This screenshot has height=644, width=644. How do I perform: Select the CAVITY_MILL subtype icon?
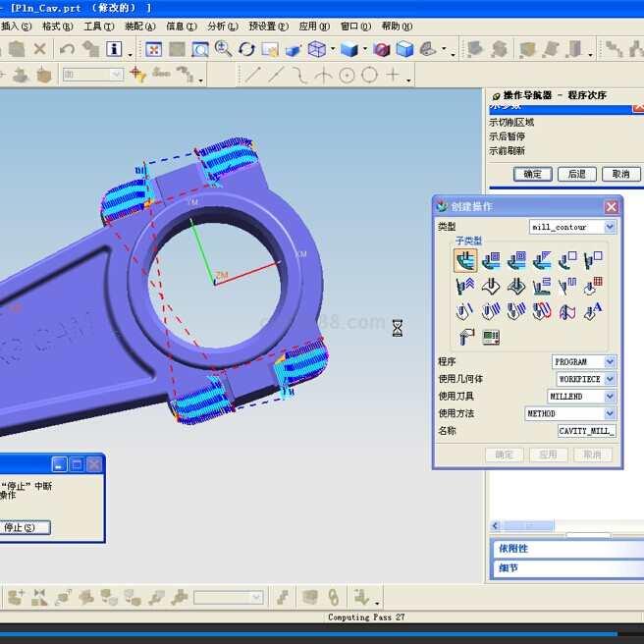coord(465,260)
